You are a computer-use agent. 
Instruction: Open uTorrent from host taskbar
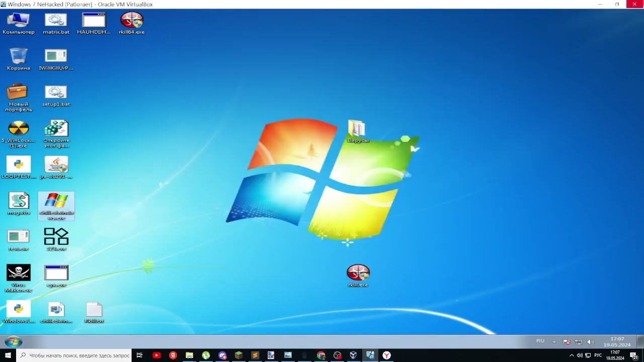point(206,355)
